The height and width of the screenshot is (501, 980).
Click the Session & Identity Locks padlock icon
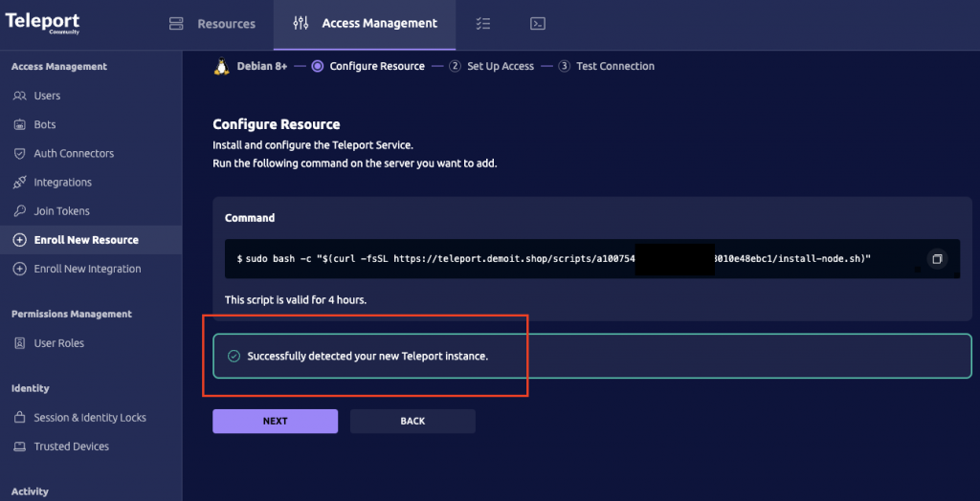[x=20, y=417]
